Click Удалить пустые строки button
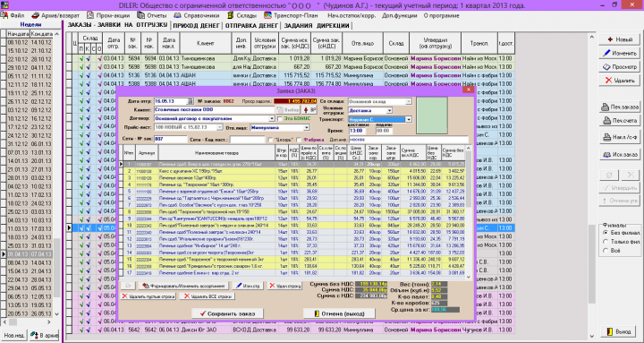The height and width of the screenshot is (343, 644). click(148, 296)
